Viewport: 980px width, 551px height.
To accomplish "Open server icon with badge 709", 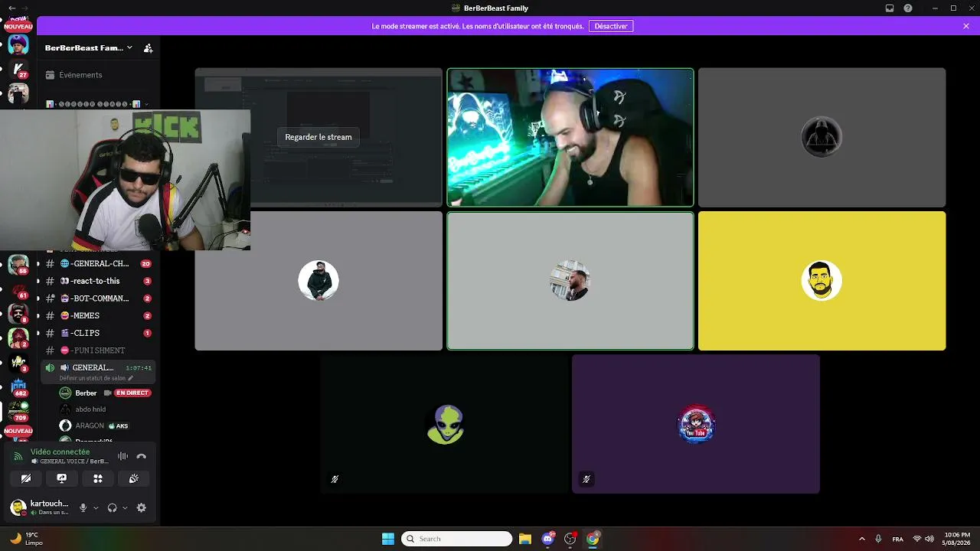I will point(18,411).
